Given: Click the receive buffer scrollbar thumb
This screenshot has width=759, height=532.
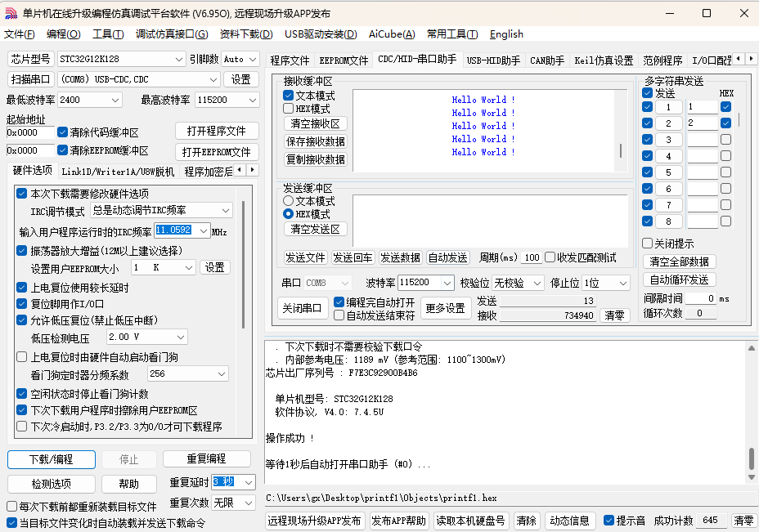Looking at the screenshot, I should (621, 150).
